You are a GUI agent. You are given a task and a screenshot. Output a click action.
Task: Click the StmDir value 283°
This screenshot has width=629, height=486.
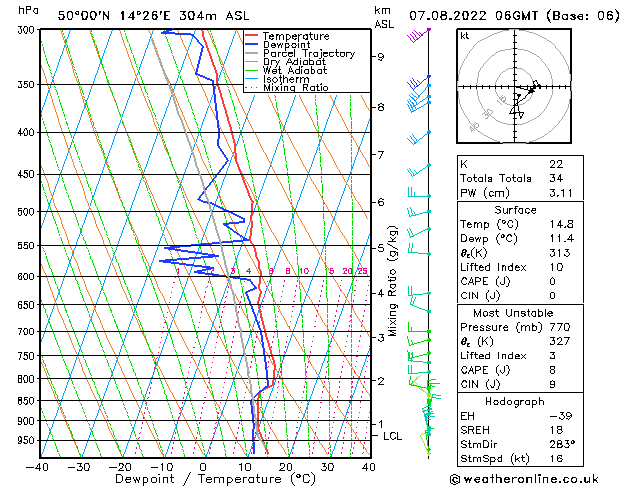click(x=562, y=444)
